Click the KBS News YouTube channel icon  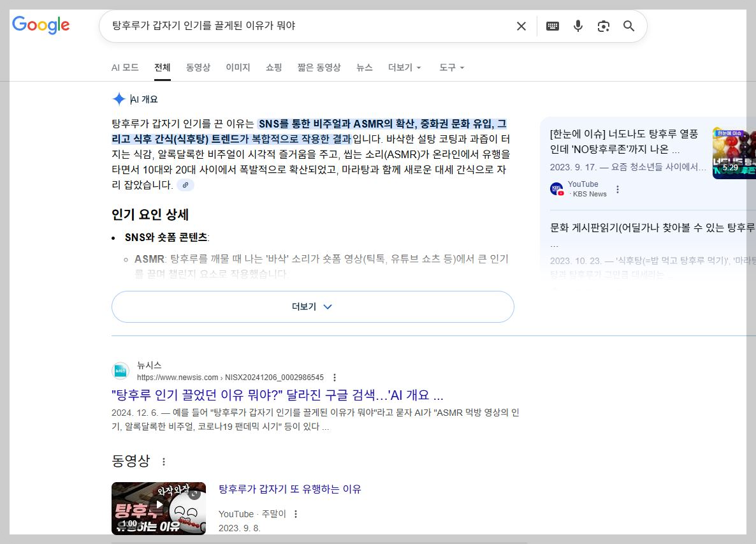(557, 189)
